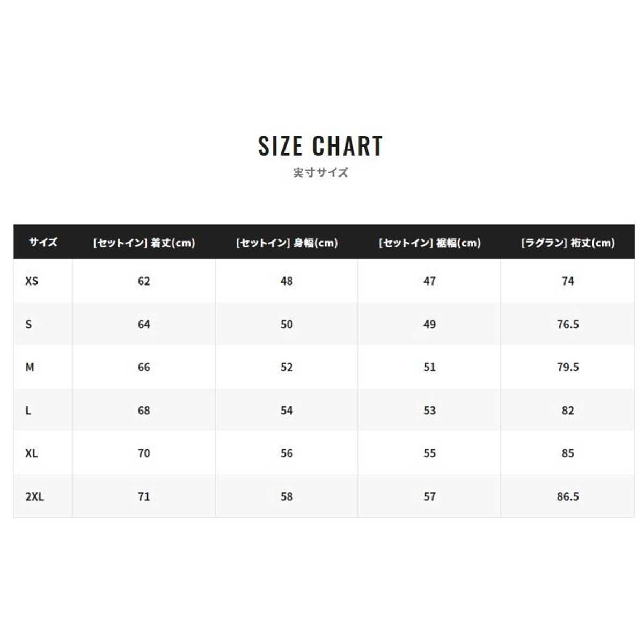
Task: Click the 86.5 sleeve value for 2XL
Action: point(568,496)
